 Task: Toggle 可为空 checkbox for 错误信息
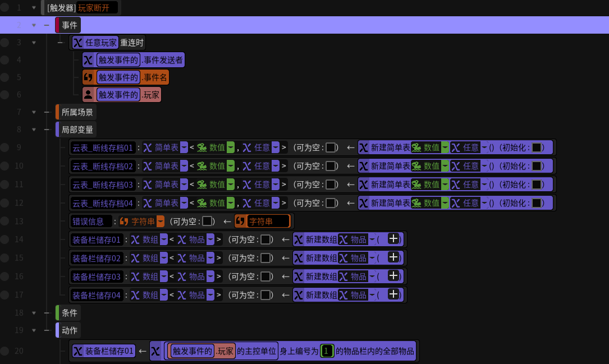point(208,221)
